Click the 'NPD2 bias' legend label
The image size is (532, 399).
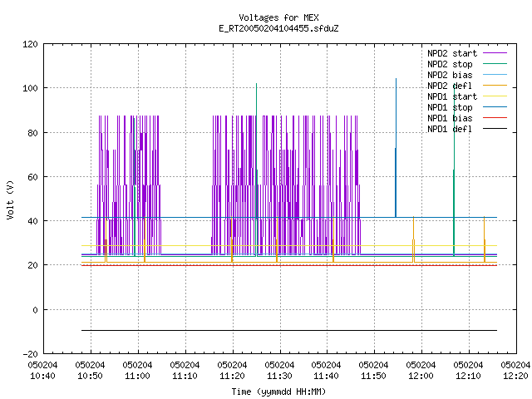[450, 75]
